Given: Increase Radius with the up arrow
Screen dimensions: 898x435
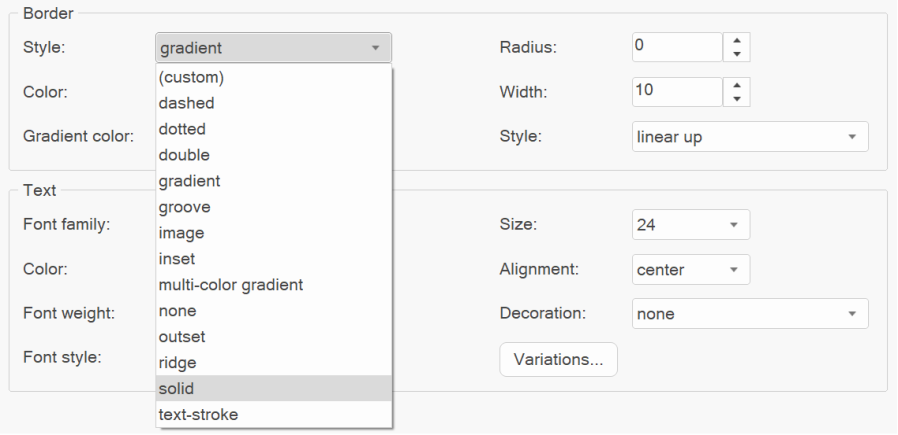Looking at the screenshot, I should pyautogui.click(x=737, y=41).
